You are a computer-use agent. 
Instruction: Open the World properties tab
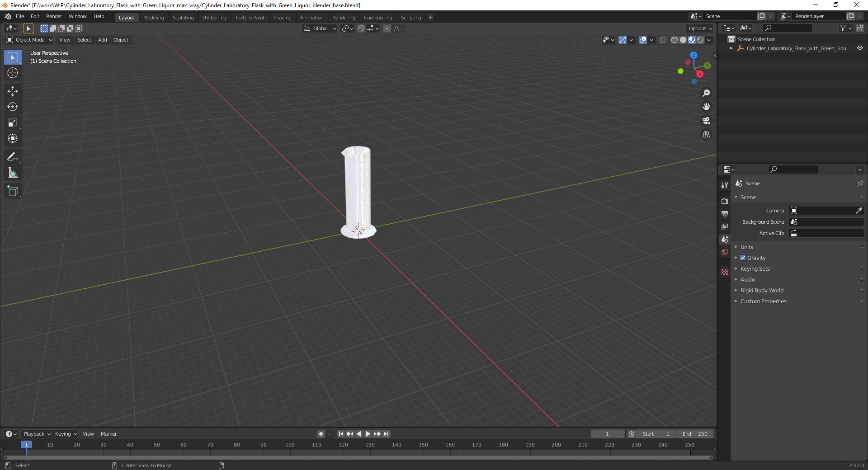(x=725, y=252)
